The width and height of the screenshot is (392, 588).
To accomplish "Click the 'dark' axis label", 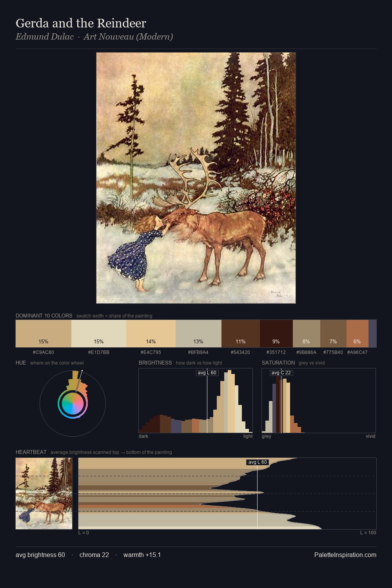I will pos(143,436).
